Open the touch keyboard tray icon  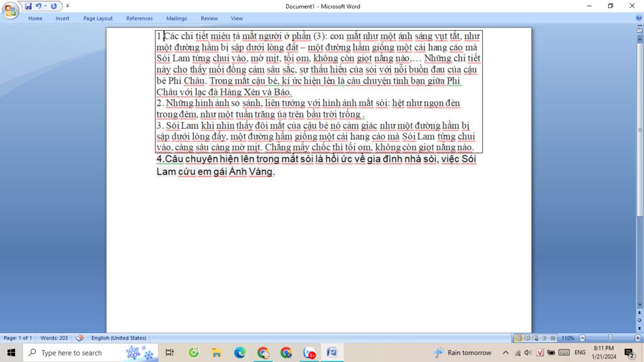[x=564, y=353]
